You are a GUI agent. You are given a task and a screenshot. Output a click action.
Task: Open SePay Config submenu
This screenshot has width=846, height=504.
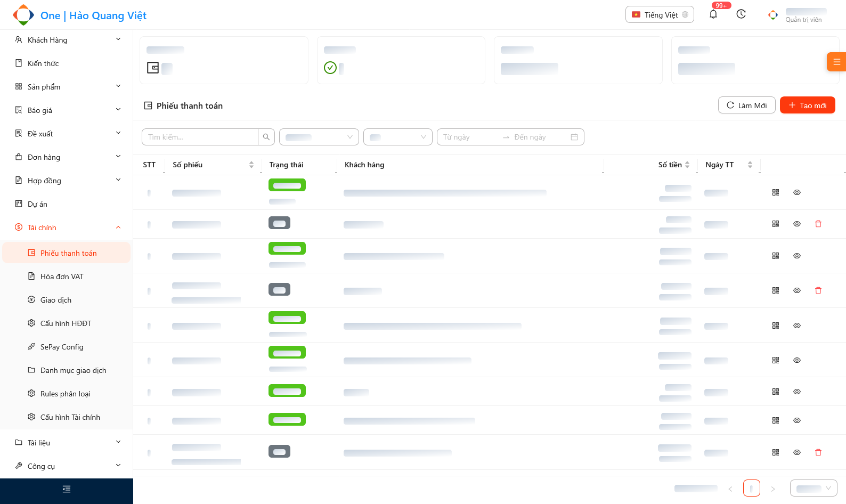pyautogui.click(x=67, y=347)
